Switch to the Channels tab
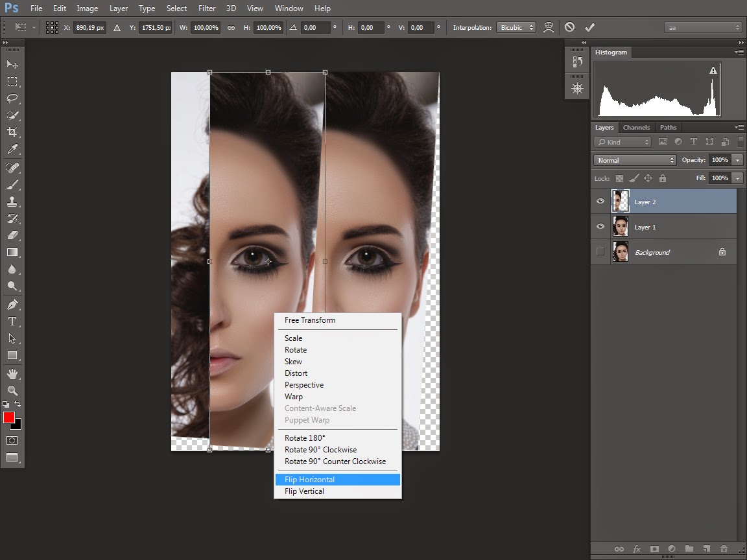Screen dimensions: 747x560 click(635, 128)
